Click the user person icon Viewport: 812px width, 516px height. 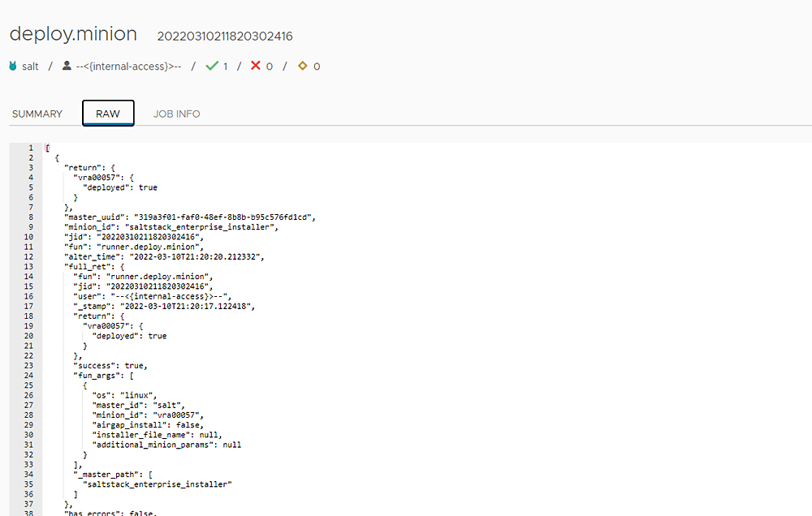67,66
